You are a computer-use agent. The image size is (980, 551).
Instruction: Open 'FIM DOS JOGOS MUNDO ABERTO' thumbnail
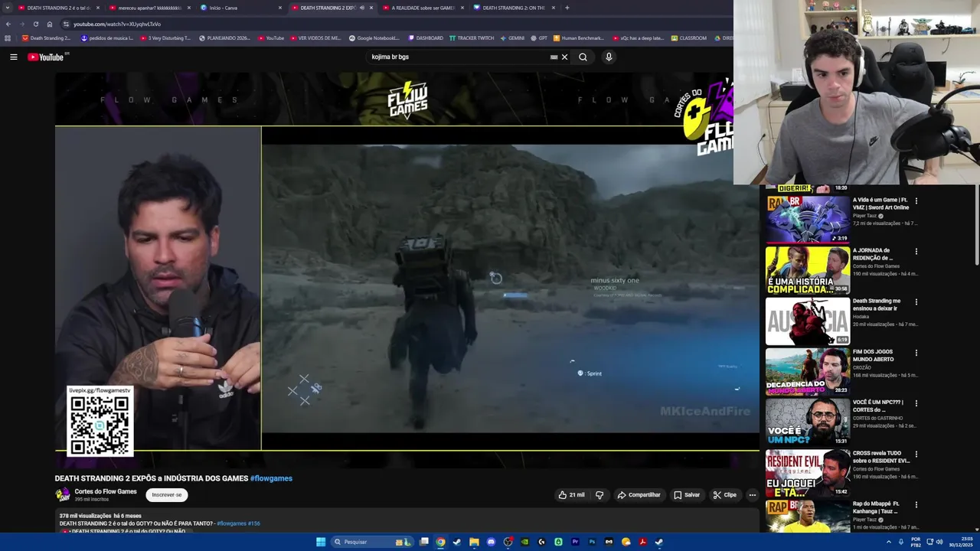(807, 371)
